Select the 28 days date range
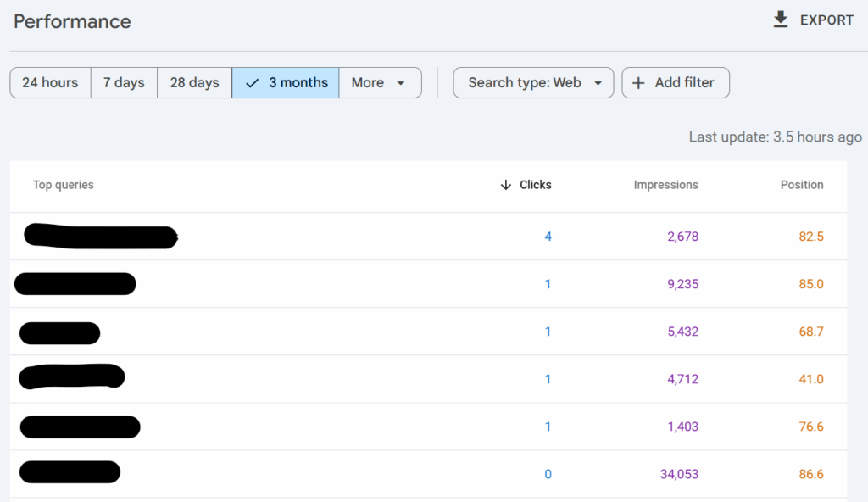 pyautogui.click(x=194, y=82)
